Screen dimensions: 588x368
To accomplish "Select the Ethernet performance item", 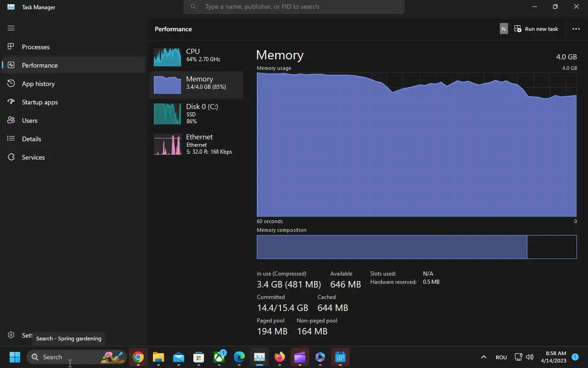I will coord(196,144).
